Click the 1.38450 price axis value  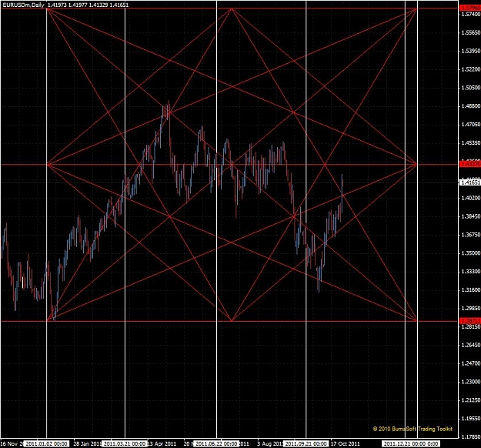[471, 216]
